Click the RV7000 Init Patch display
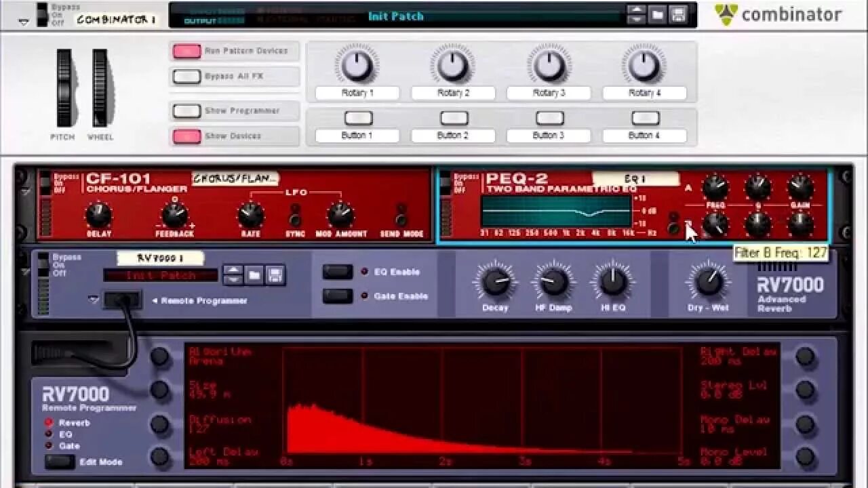Viewport: 868px width, 488px height. [x=161, y=275]
